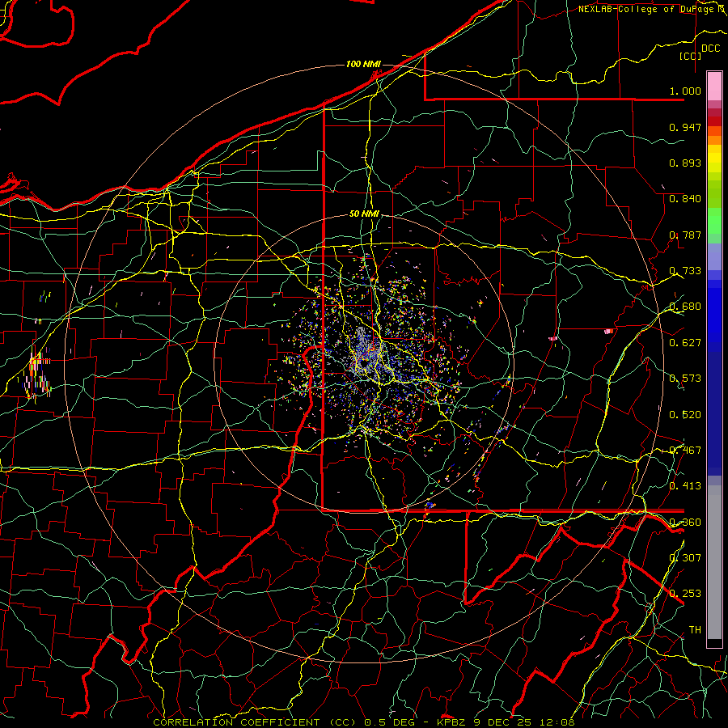Screen dimensions: 728x728
Task: Select the 0.307 scale value
Action: click(685, 558)
